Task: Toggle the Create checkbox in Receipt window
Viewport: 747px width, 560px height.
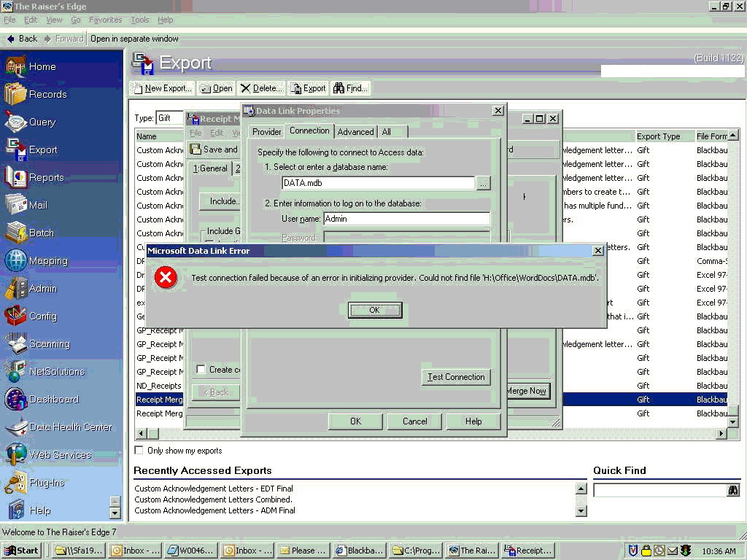Action: (201, 369)
